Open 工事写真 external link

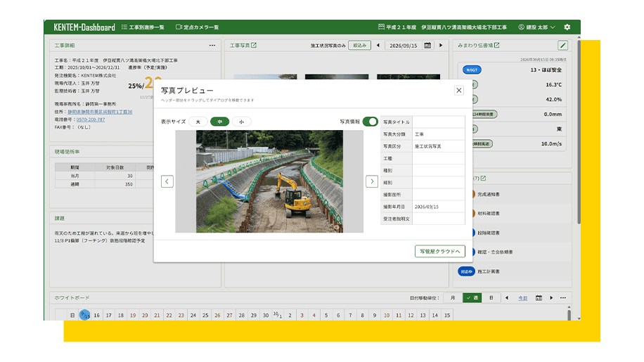254,45
